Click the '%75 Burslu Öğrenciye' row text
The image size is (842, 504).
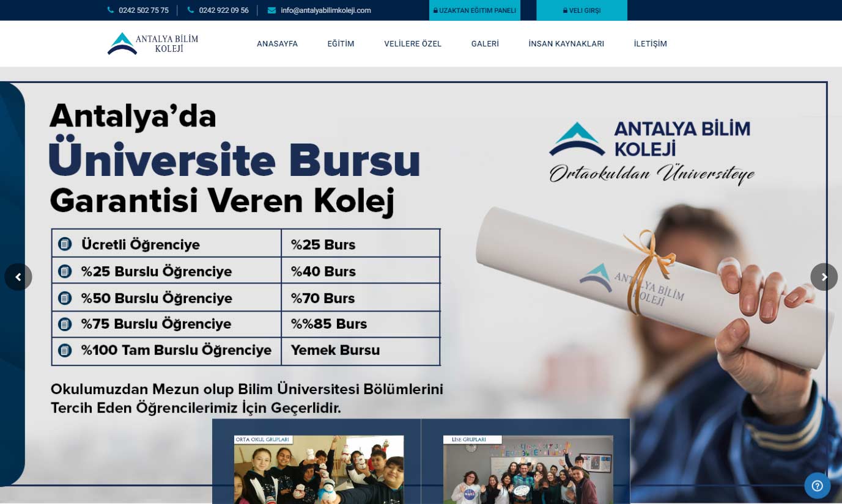click(x=156, y=324)
